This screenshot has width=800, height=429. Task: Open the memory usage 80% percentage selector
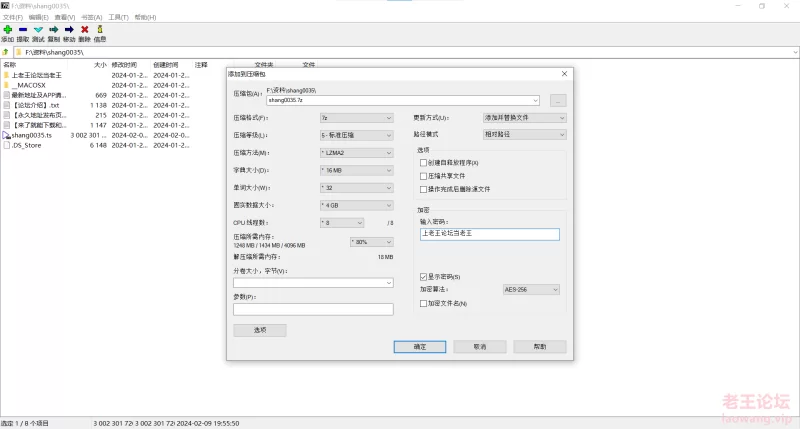tap(371, 241)
